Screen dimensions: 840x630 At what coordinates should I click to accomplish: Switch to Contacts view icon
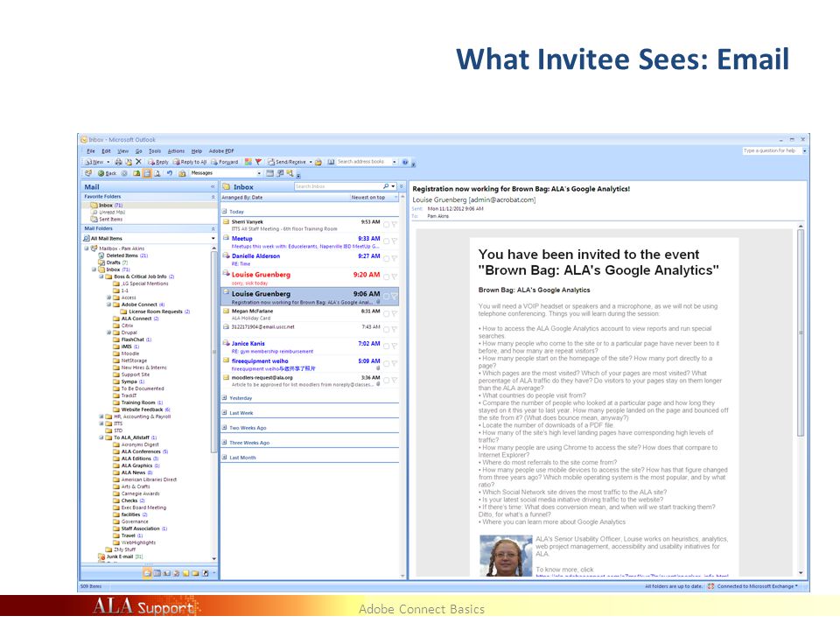click(167, 573)
